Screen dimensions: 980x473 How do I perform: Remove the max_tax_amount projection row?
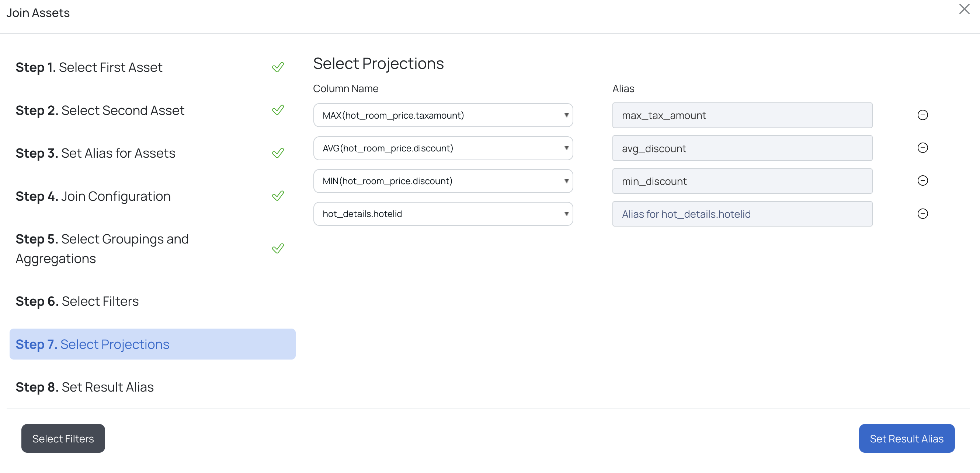(922, 115)
